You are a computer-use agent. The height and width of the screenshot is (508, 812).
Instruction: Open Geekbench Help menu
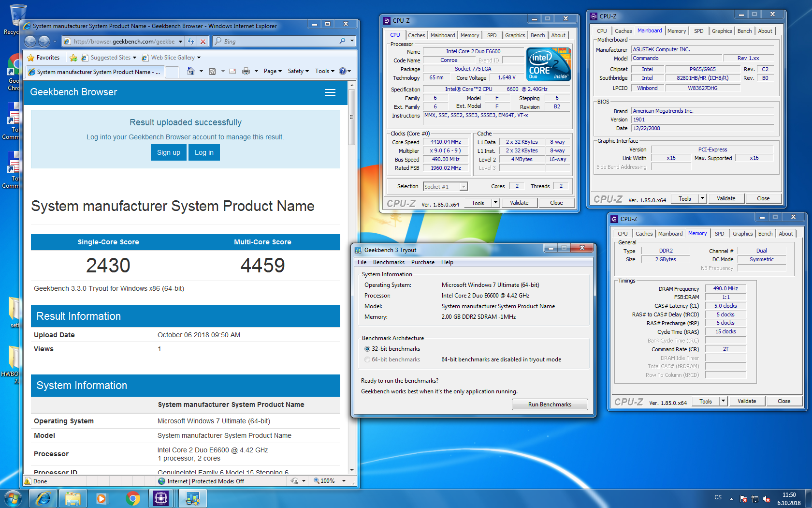(x=447, y=262)
